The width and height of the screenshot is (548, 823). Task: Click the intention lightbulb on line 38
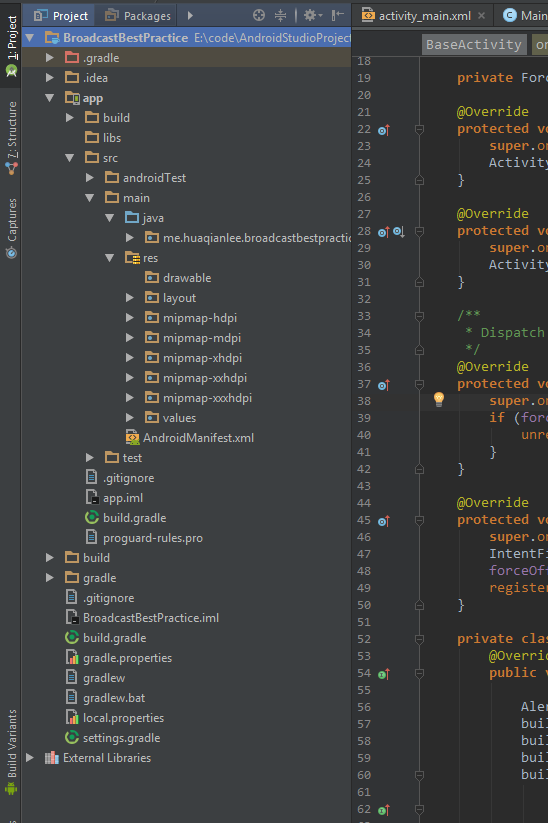(x=439, y=399)
